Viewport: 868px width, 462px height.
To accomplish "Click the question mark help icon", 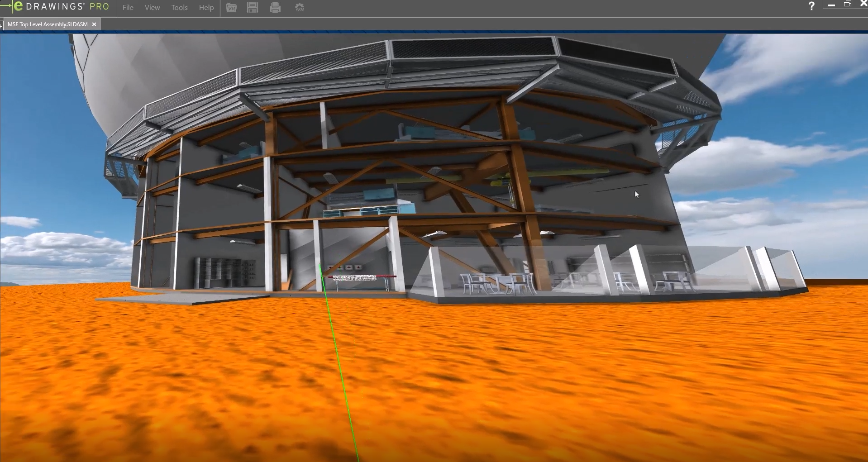I will click(x=811, y=6).
